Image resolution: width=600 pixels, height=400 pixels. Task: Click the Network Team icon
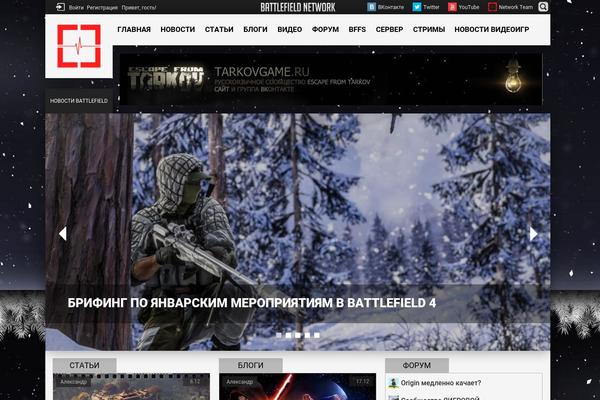point(492,7)
